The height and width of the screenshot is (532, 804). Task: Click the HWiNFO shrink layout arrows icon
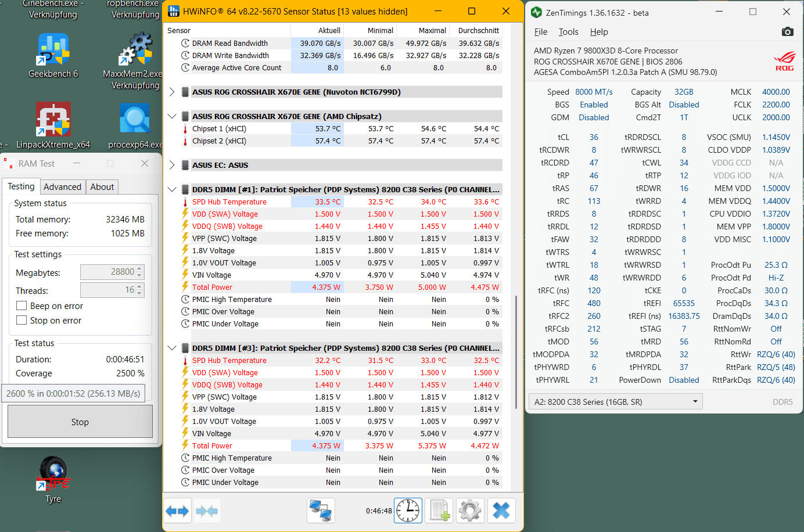[207, 511]
